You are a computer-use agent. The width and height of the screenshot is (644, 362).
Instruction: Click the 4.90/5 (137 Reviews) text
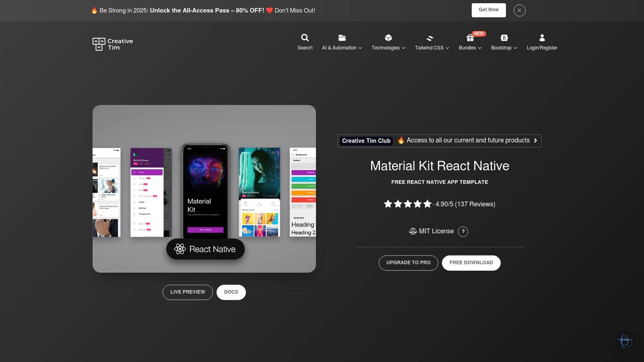click(x=465, y=204)
